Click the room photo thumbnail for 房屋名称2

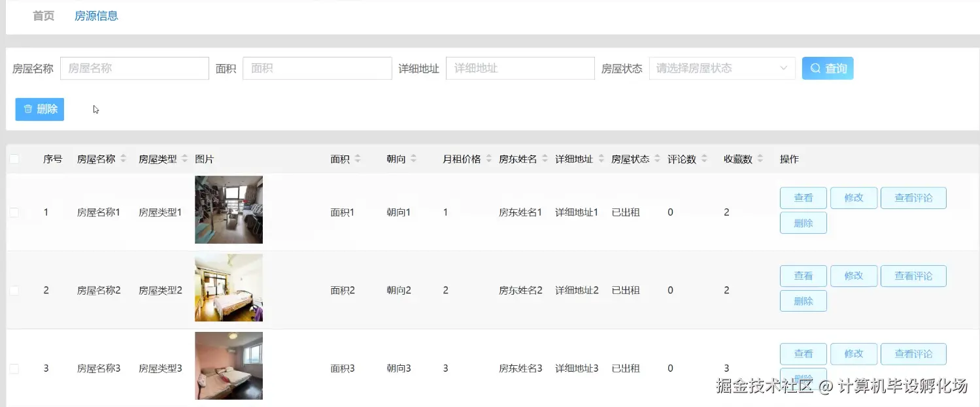point(228,287)
